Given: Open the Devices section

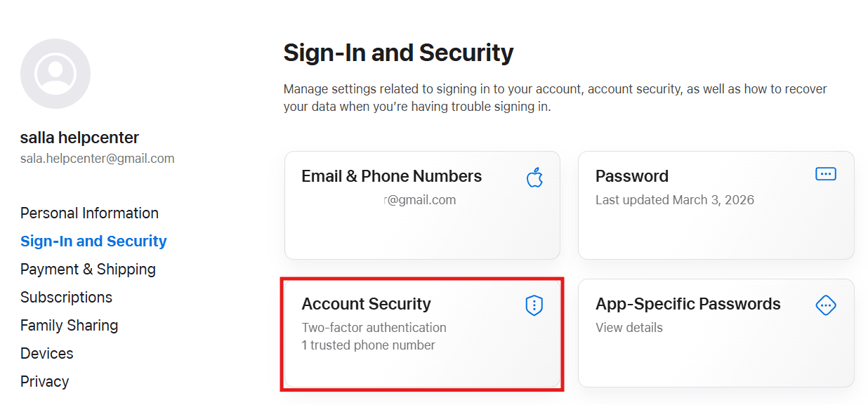Looking at the screenshot, I should (47, 354).
